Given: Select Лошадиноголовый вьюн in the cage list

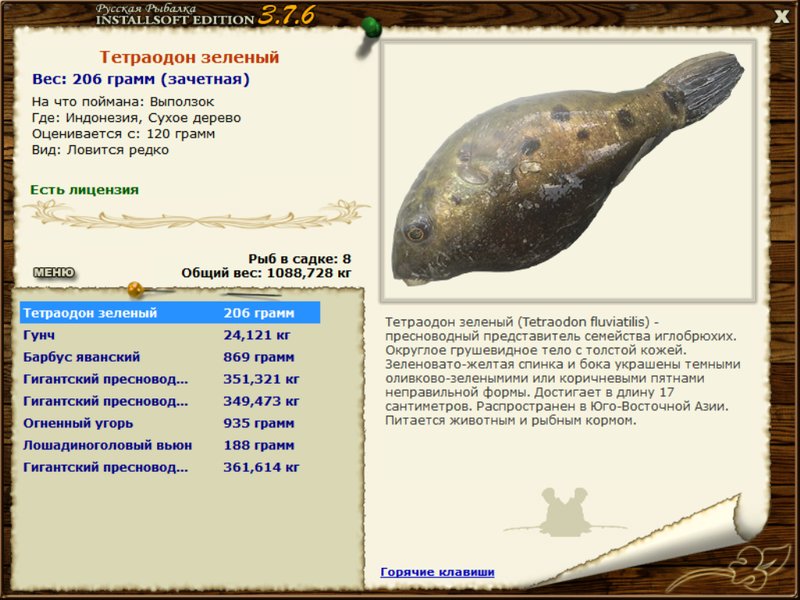Looking at the screenshot, I should pyautogui.click(x=170, y=445).
